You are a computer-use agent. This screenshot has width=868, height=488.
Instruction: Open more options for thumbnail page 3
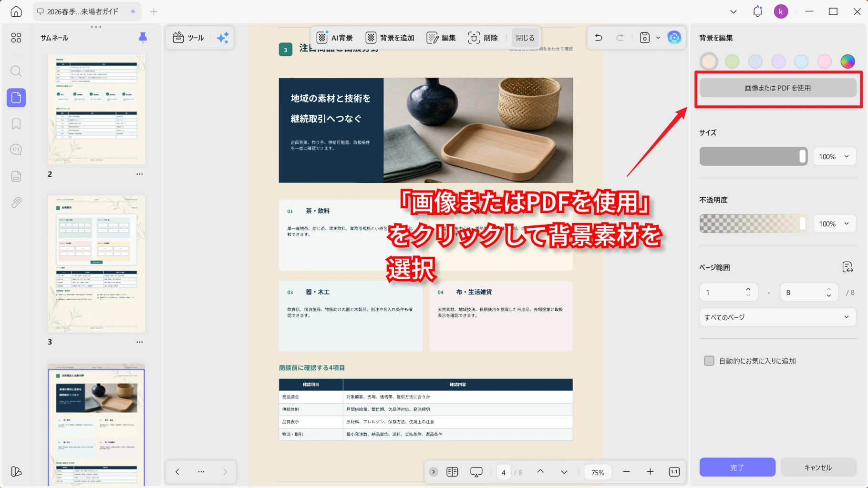[x=139, y=342]
